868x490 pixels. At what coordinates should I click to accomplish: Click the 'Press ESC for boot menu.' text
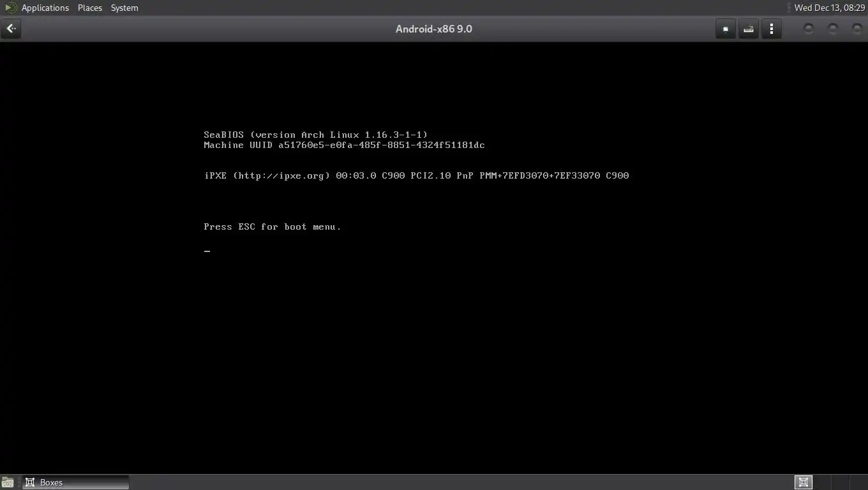(273, 226)
